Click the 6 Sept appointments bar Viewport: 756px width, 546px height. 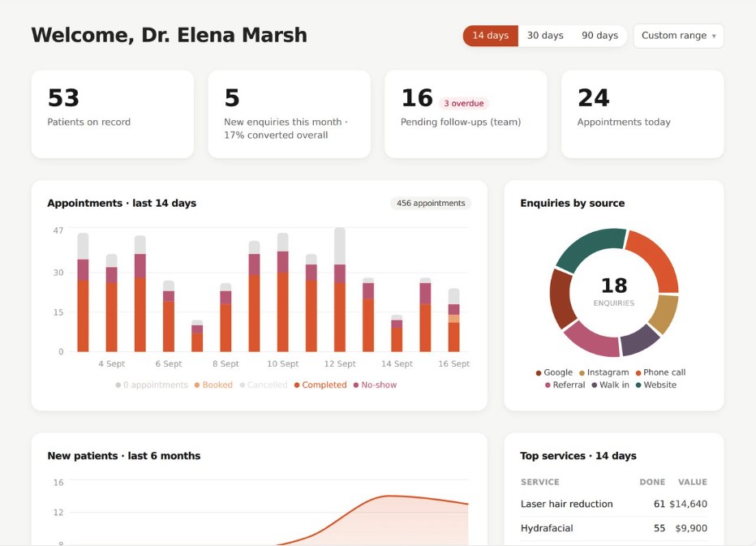click(x=168, y=316)
